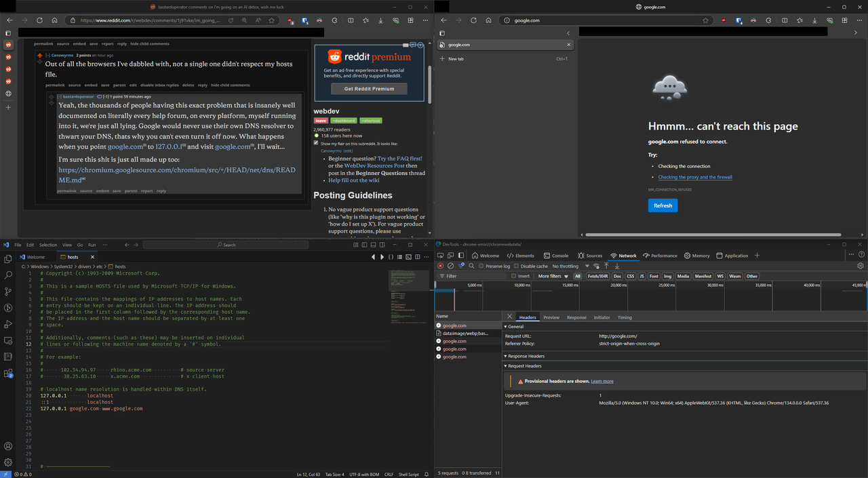
Task: Open the DevTools network search magnifier
Action: tap(471, 266)
